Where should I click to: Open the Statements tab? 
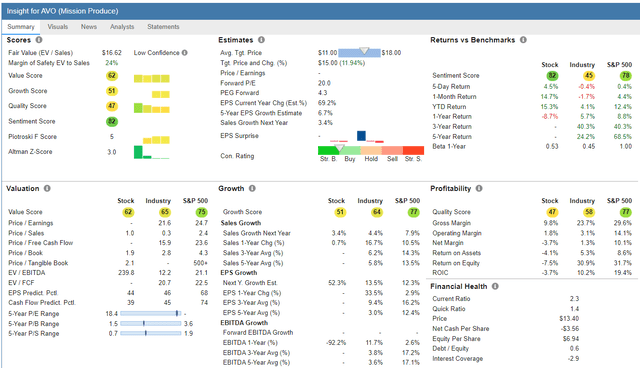click(163, 27)
